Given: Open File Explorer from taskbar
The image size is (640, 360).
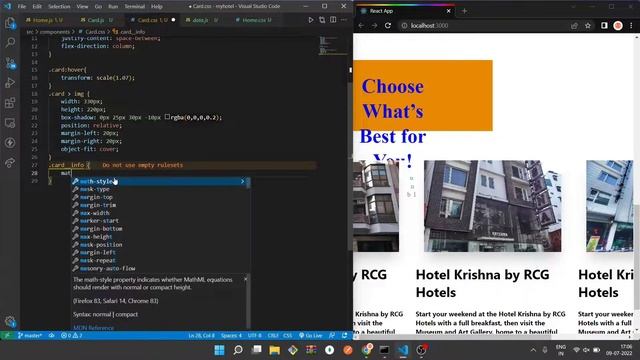Looking at the screenshot, I should (x=275, y=350).
